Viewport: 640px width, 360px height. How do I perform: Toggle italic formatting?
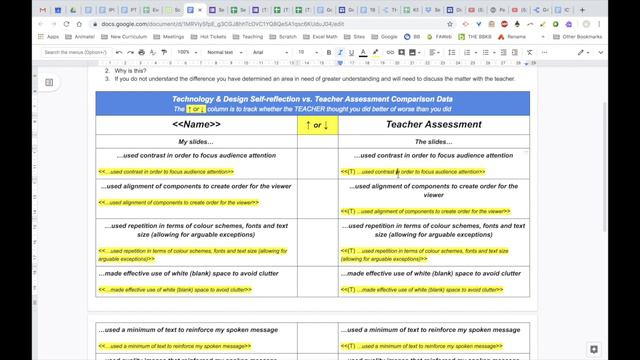[x=340, y=52]
